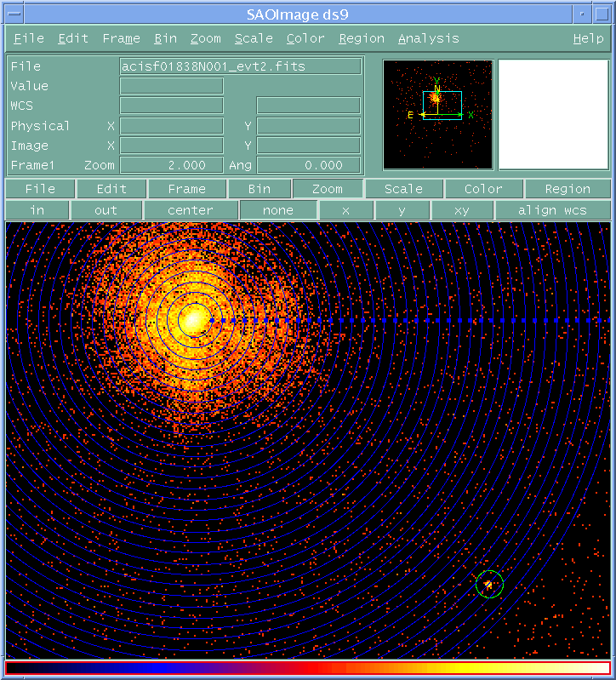The image size is (616, 680).
Task: Click the first WCS coordinate field
Action: [172, 106]
